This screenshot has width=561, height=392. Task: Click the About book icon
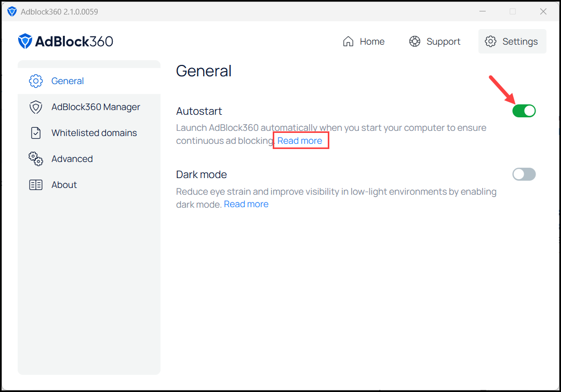pyautogui.click(x=36, y=185)
